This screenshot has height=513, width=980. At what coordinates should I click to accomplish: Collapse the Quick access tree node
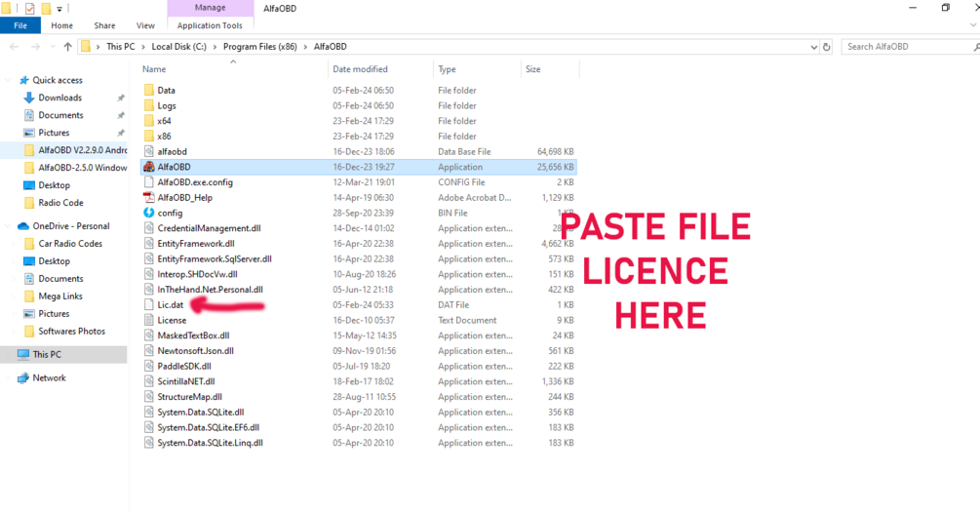click(8, 80)
